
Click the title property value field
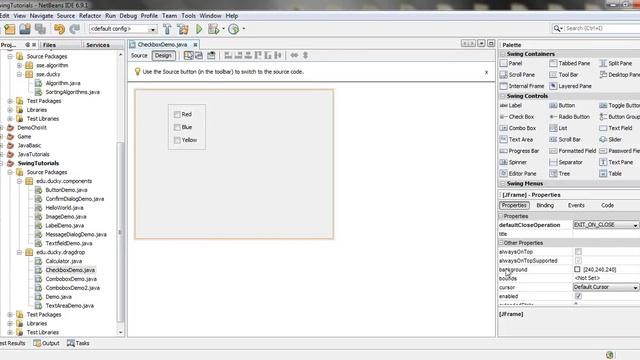(606, 234)
